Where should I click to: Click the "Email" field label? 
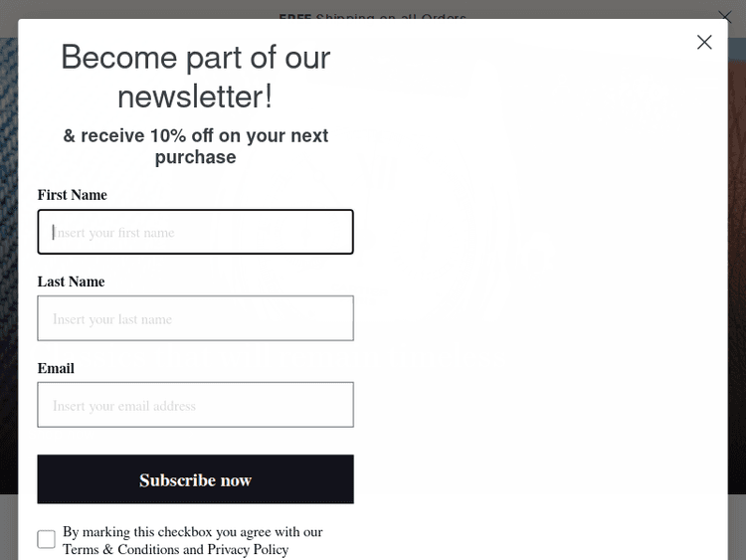click(x=56, y=368)
